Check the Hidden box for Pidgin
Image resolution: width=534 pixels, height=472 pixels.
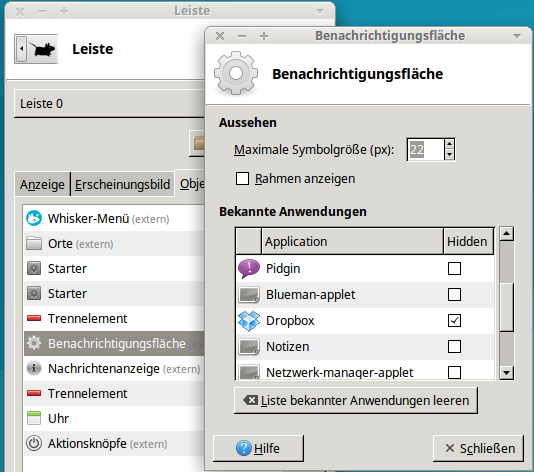pos(454,268)
